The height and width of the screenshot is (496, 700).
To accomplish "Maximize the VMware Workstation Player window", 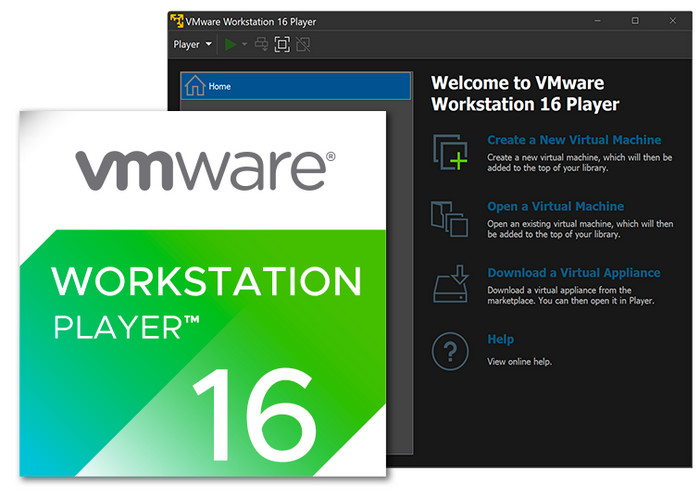I will pos(635,21).
